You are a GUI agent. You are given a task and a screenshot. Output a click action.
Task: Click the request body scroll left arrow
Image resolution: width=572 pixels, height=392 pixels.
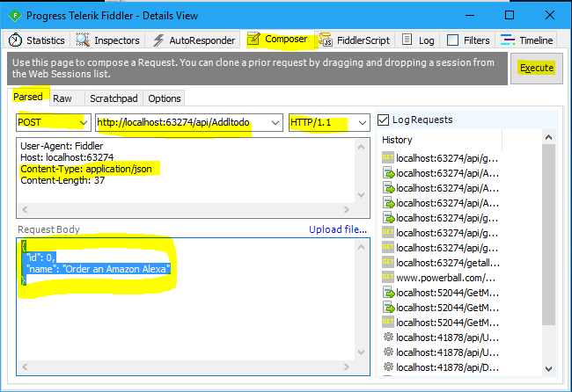click(25, 367)
